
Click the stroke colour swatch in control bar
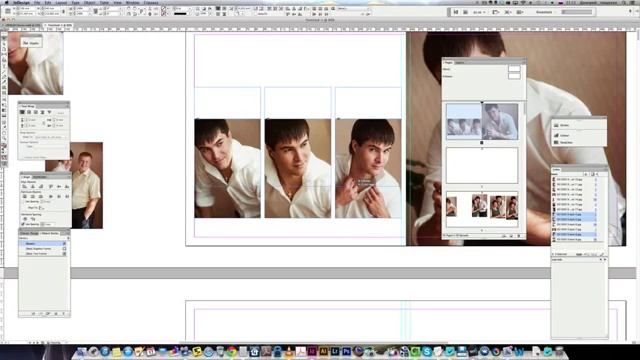coord(164,13)
